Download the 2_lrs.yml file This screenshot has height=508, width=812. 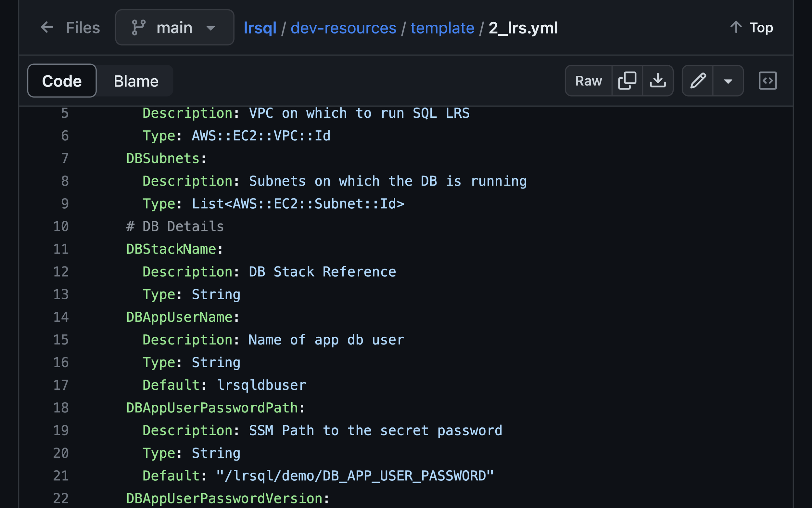click(658, 81)
